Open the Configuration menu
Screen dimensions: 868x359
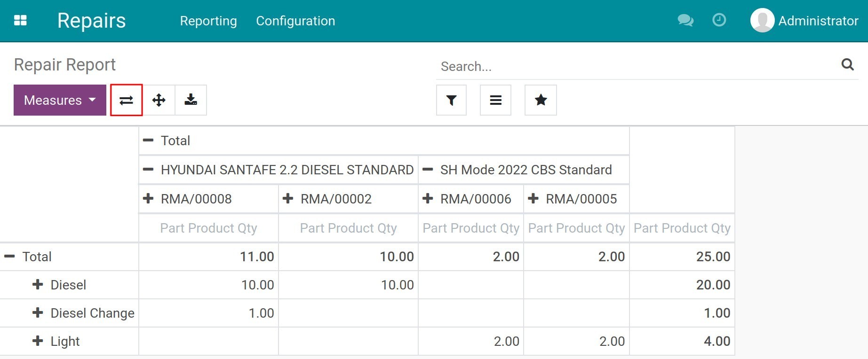(295, 21)
